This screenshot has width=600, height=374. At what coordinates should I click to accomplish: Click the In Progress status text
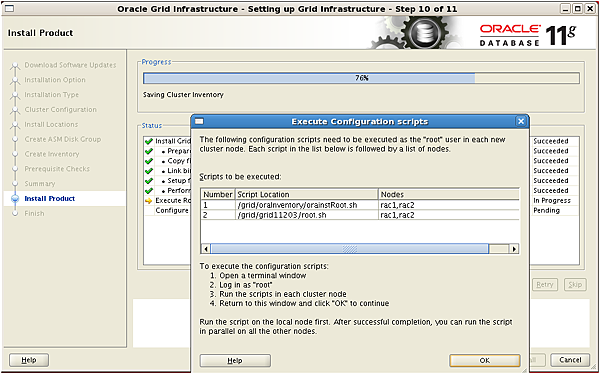tap(551, 201)
